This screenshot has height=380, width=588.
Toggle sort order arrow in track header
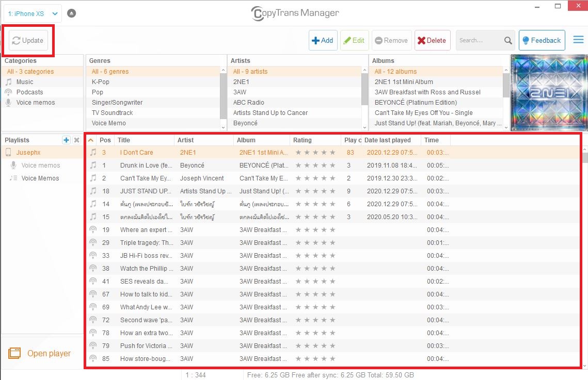pos(91,140)
